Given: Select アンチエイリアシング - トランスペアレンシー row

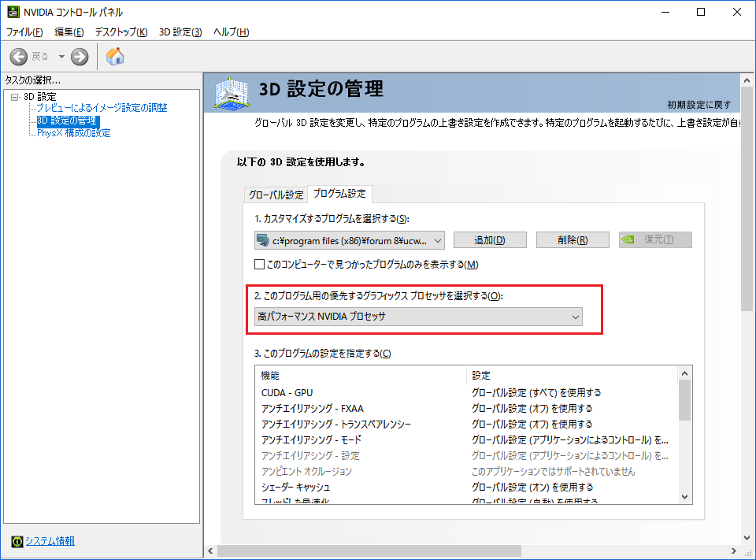Looking at the screenshot, I should click(466, 425).
